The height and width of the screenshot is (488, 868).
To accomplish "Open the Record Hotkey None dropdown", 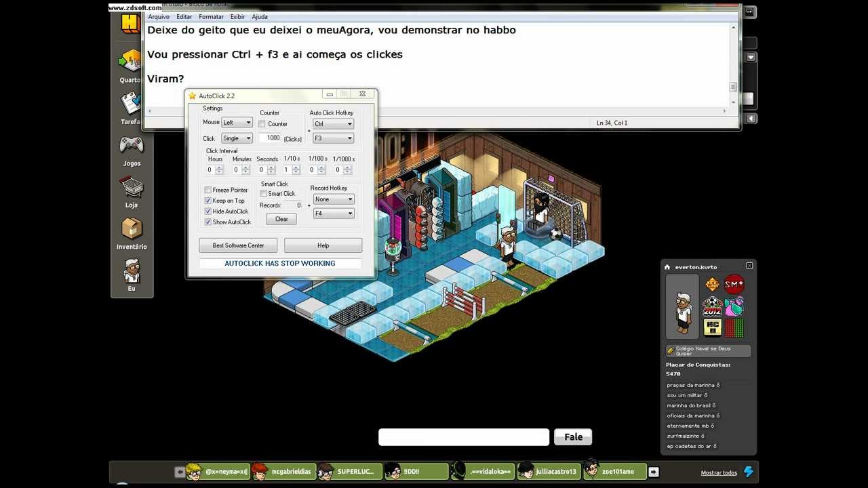I will point(334,199).
